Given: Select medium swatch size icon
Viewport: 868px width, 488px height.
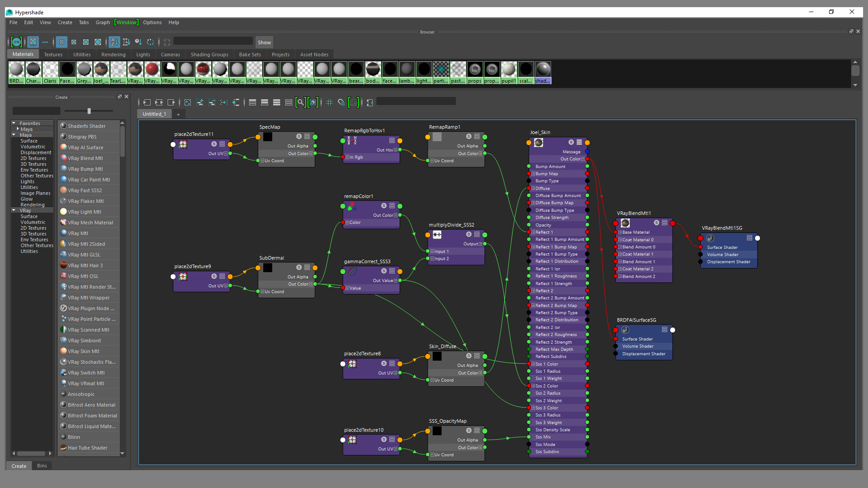Looking at the screenshot, I should pos(74,42).
